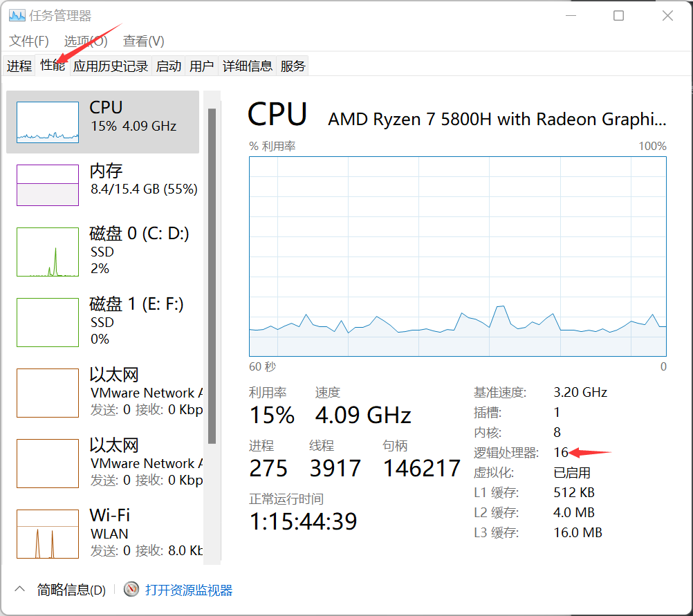
Task: Collapse view using 简略信息 chevron arrow
Action: click(x=20, y=590)
